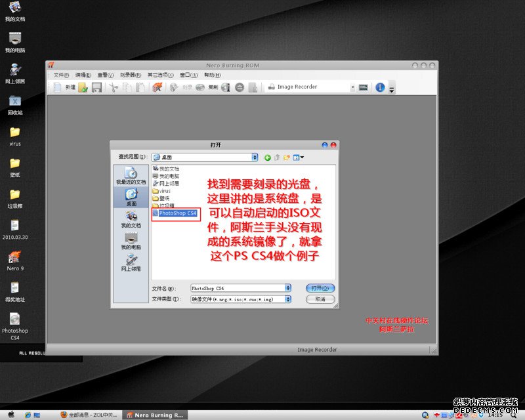
Task: Select the PhotoShop CS4 file in list
Action: point(175,213)
